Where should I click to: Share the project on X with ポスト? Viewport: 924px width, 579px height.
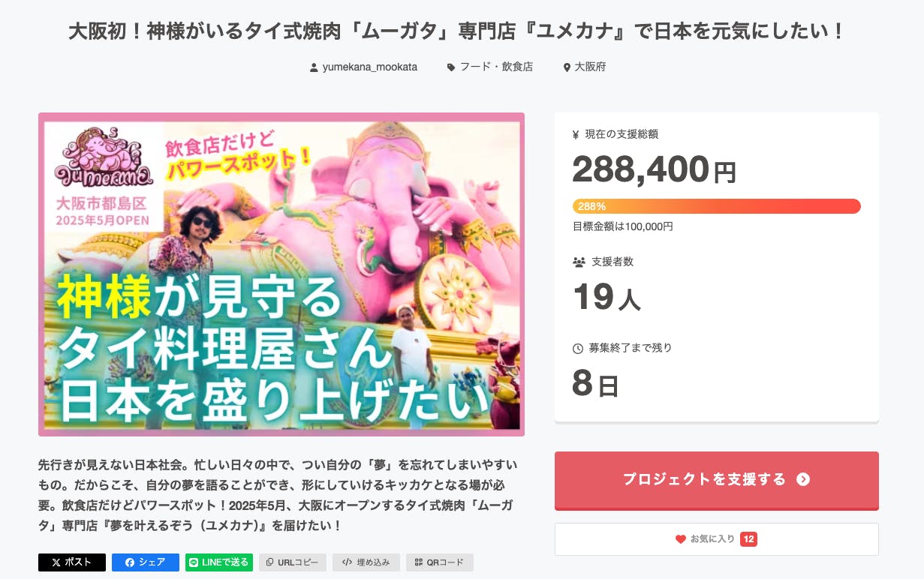coord(72,562)
